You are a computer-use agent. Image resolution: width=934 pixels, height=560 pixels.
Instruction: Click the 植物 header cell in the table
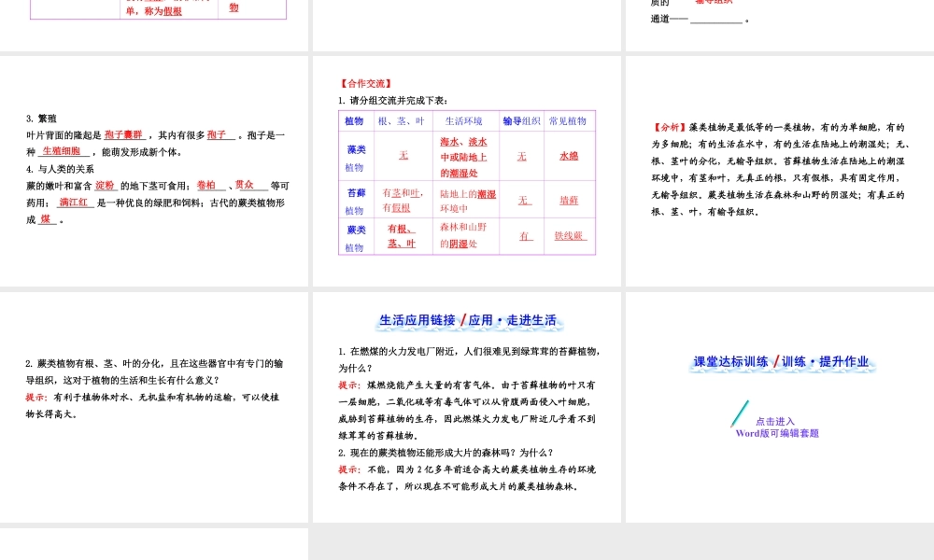click(x=354, y=120)
